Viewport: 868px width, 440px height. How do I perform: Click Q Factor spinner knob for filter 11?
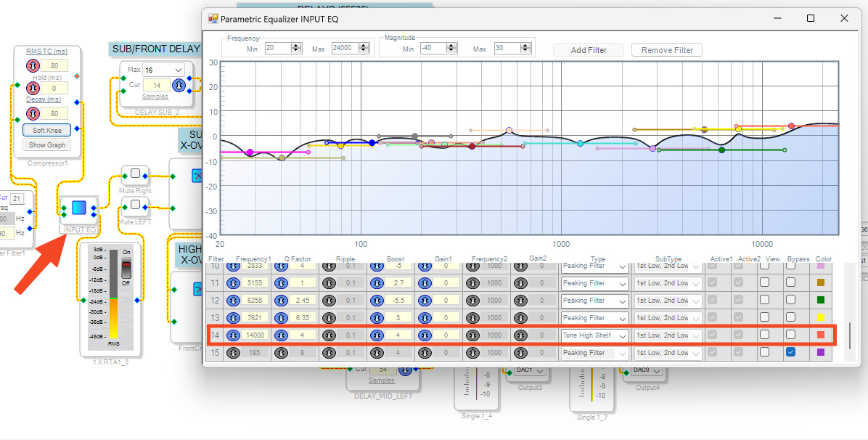click(x=281, y=283)
